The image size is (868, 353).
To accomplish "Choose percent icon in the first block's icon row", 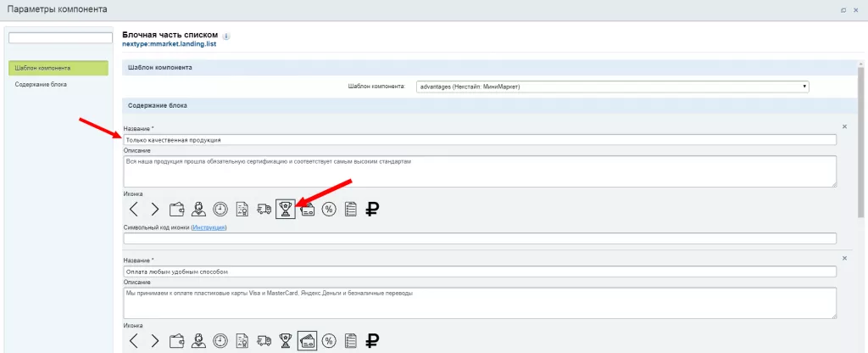I will tap(329, 209).
